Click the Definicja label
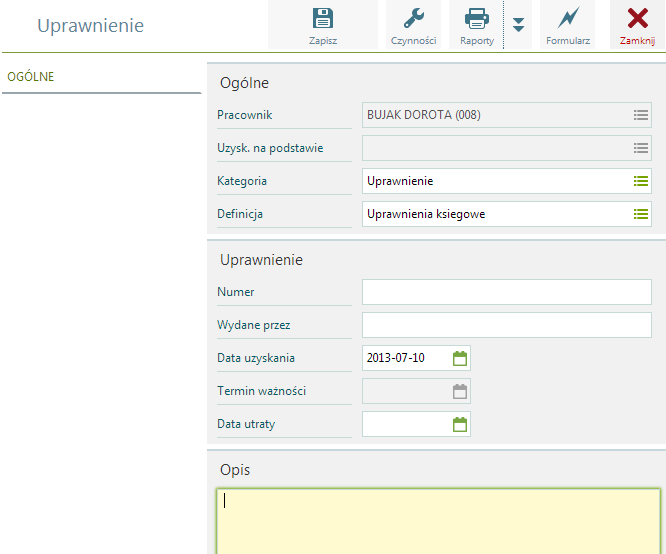 click(x=240, y=214)
